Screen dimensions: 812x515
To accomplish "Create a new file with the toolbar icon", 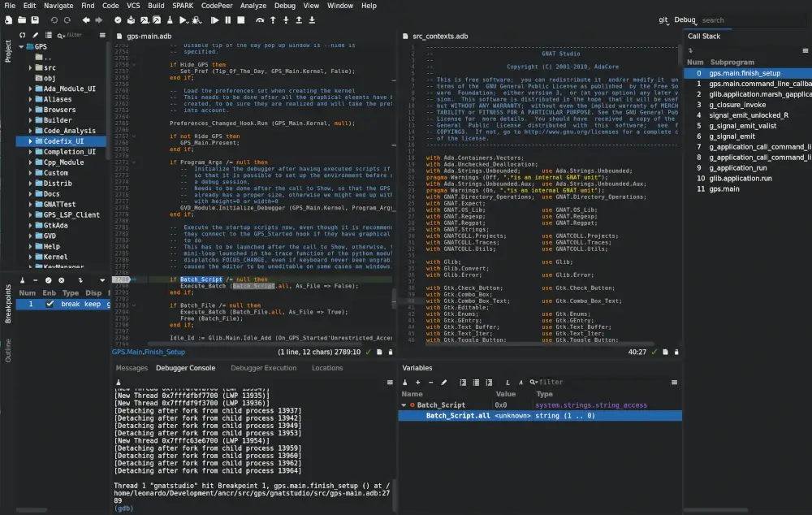I will click(8, 20).
